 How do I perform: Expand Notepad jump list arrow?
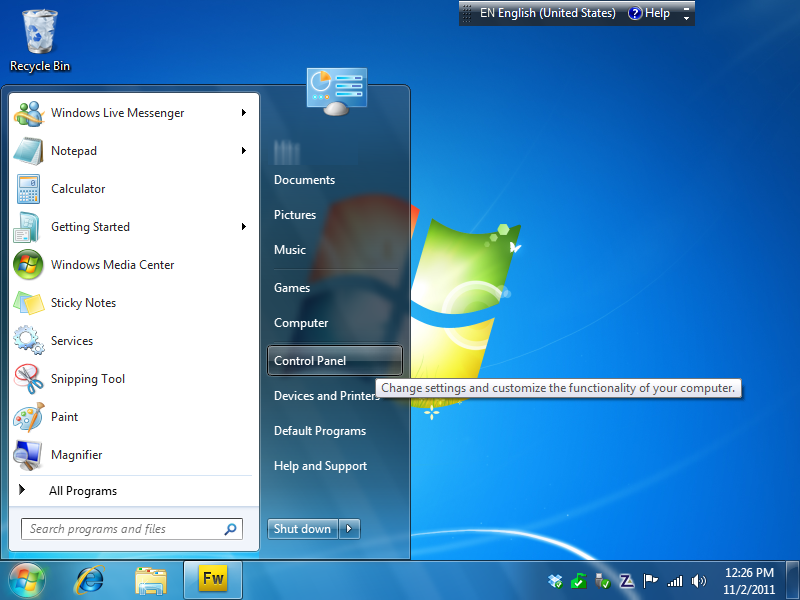pyautogui.click(x=244, y=151)
